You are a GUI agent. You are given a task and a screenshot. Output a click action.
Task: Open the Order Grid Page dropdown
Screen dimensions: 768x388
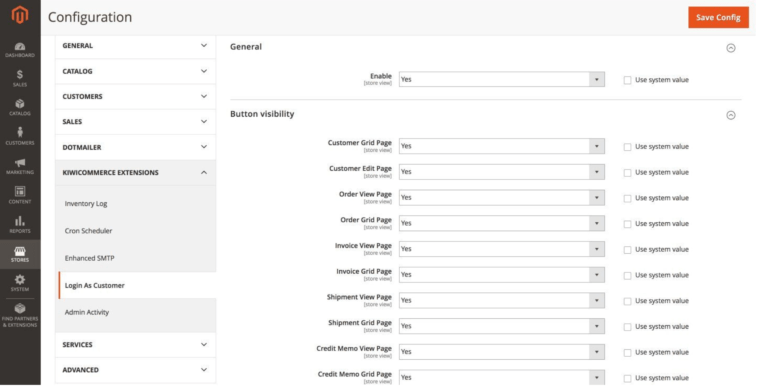(x=502, y=223)
